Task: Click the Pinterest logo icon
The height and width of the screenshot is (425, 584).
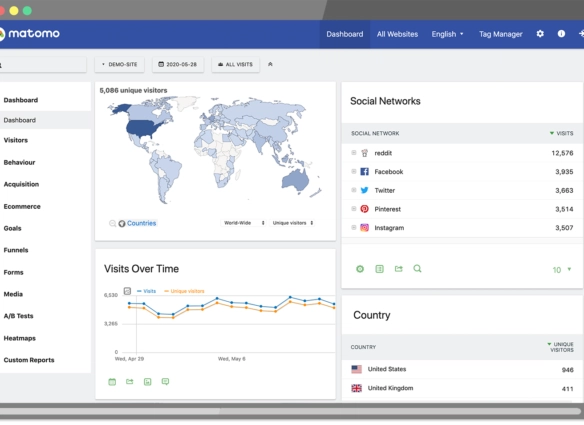Action: point(365,209)
